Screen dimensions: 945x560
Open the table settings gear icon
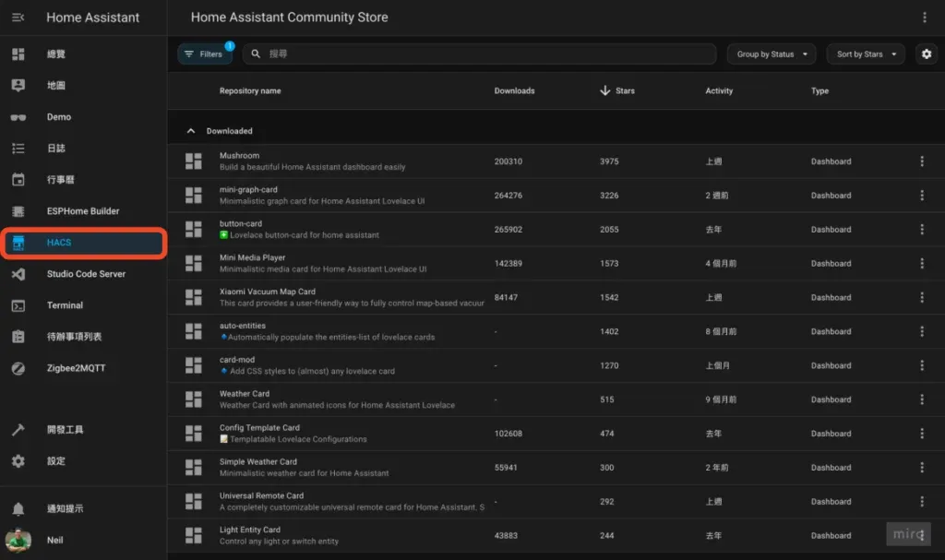pyautogui.click(x=926, y=54)
